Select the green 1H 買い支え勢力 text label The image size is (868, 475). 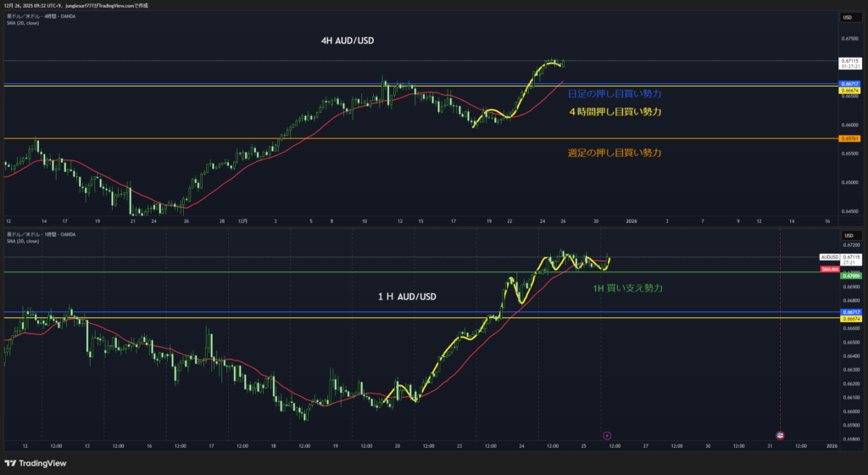pos(627,288)
